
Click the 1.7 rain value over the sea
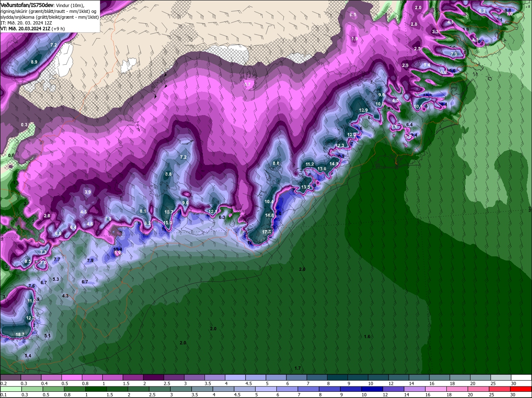tap(298, 368)
